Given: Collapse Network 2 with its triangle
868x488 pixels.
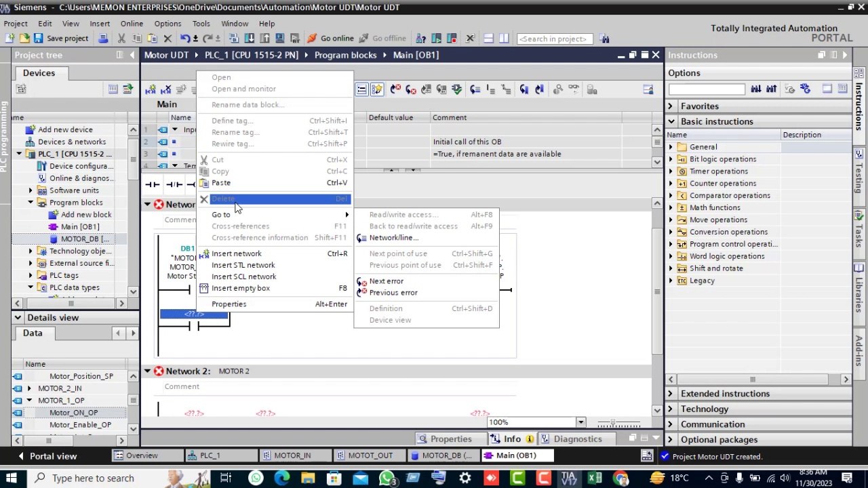Looking at the screenshot, I should (147, 371).
